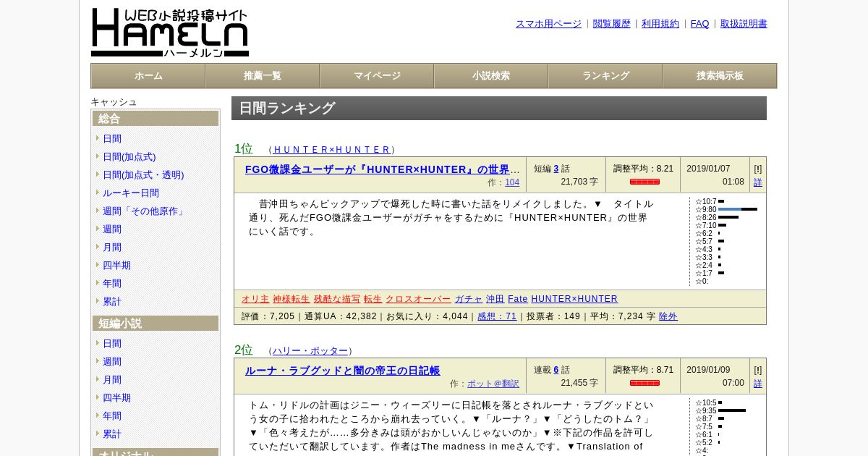Open the 詳 details link for the second novel
868x456 pixels.
[x=758, y=384]
